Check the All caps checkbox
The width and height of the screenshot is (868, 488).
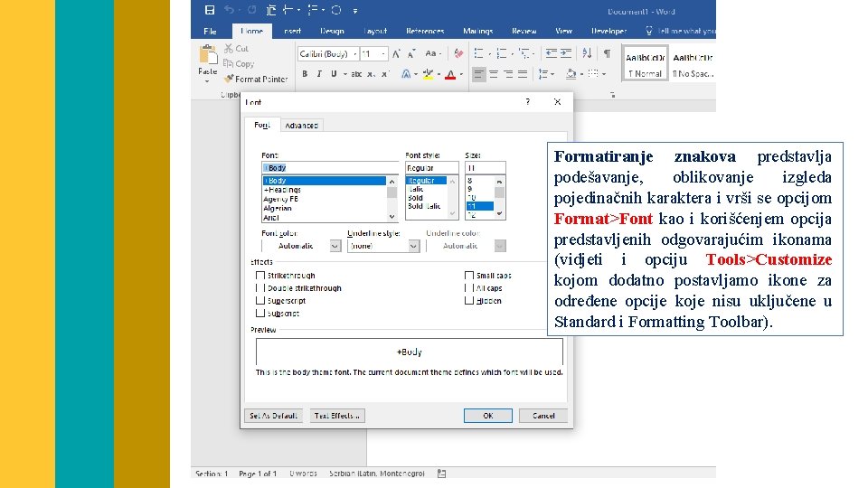(x=469, y=287)
